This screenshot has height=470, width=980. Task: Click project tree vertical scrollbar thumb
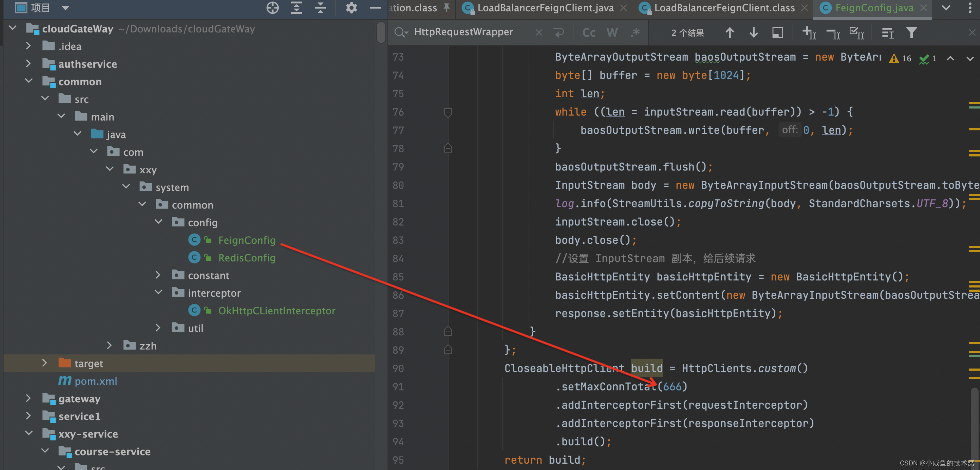tap(381, 32)
